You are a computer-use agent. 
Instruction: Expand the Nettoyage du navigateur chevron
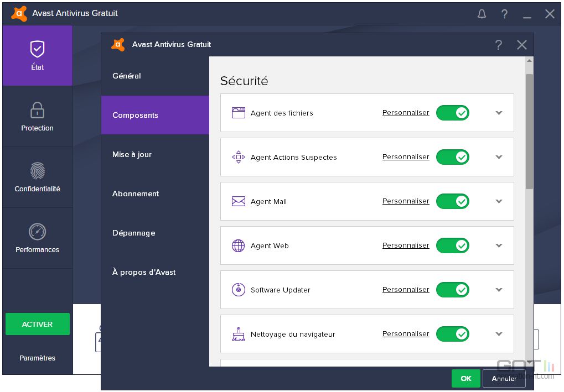[499, 334]
